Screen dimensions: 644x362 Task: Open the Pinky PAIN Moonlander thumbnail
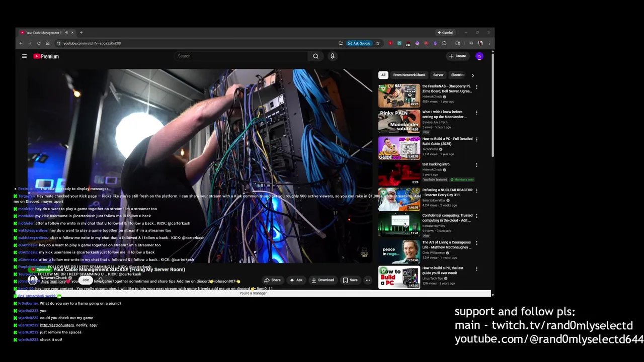[x=399, y=121]
